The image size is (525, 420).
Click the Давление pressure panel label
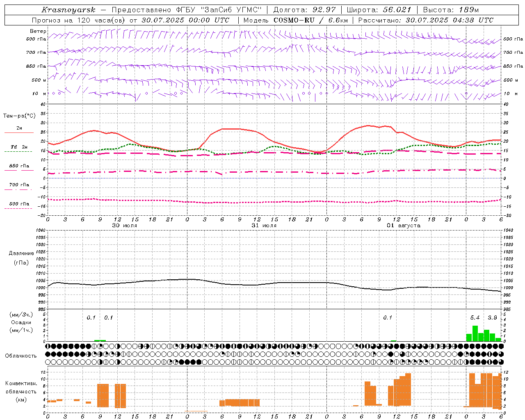coord(21,253)
